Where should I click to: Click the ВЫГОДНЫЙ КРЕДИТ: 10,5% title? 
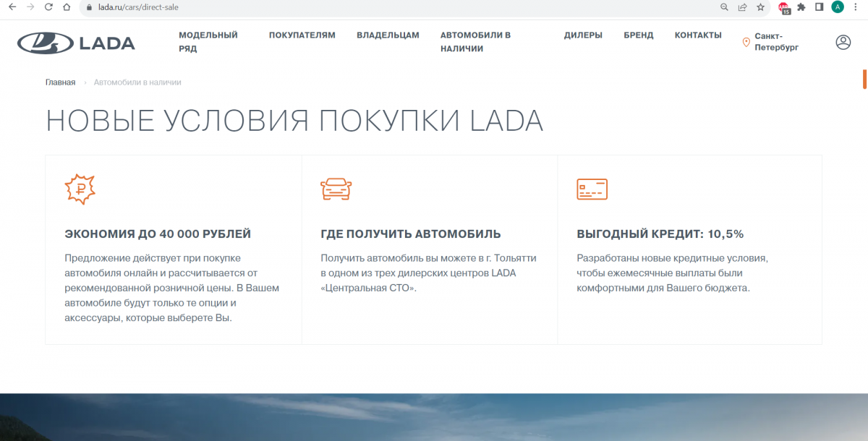point(660,234)
